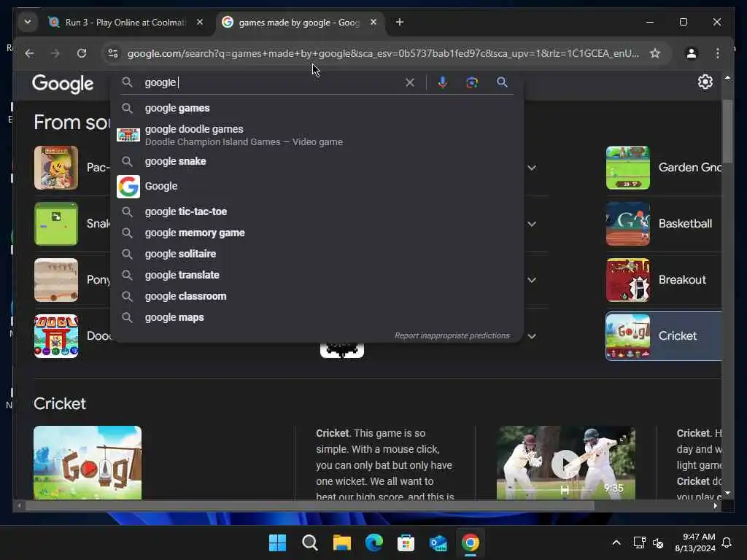This screenshot has height=560, width=747.
Task: Open the muted volume tray icon
Action: 658,542
